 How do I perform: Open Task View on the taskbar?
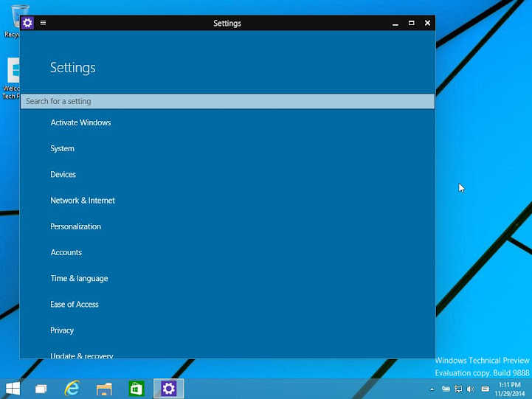click(x=41, y=389)
